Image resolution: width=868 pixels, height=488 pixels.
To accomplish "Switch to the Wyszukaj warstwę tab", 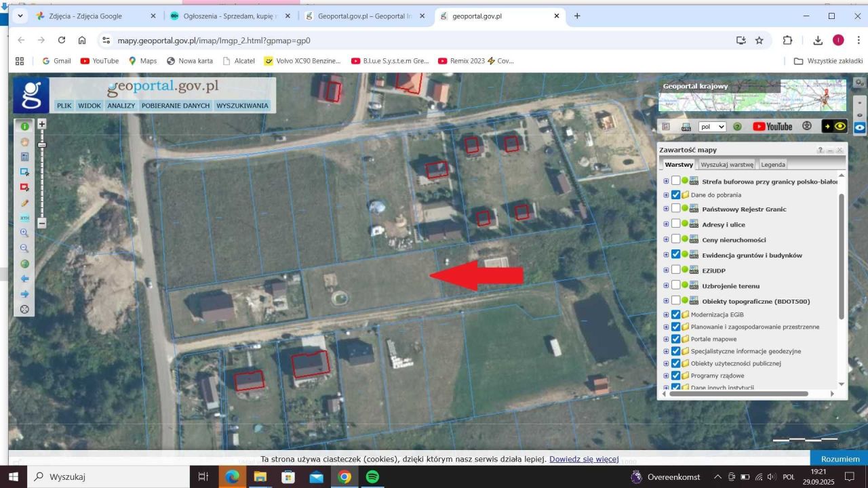I will (727, 164).
